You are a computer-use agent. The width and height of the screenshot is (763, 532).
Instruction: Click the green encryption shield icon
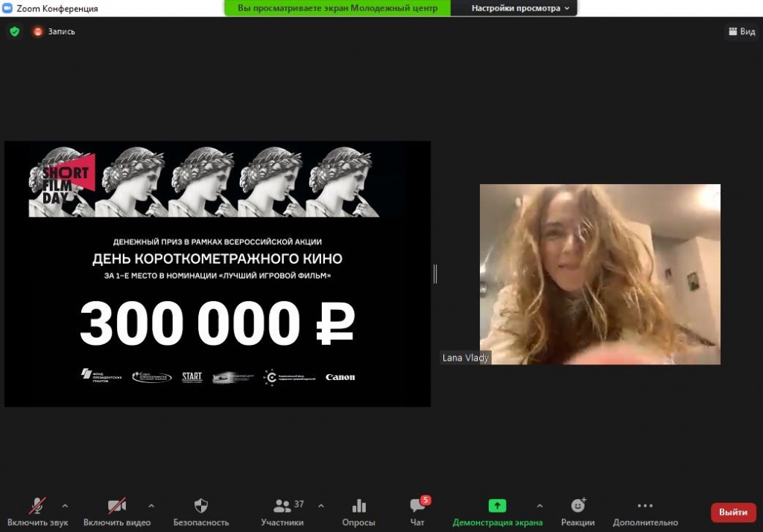tap(14, 31)
